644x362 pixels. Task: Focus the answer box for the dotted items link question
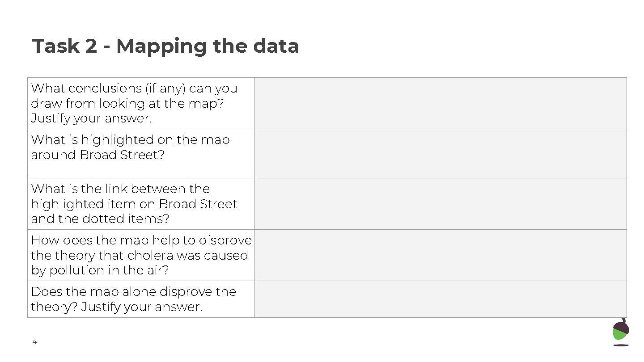(440, 204)
